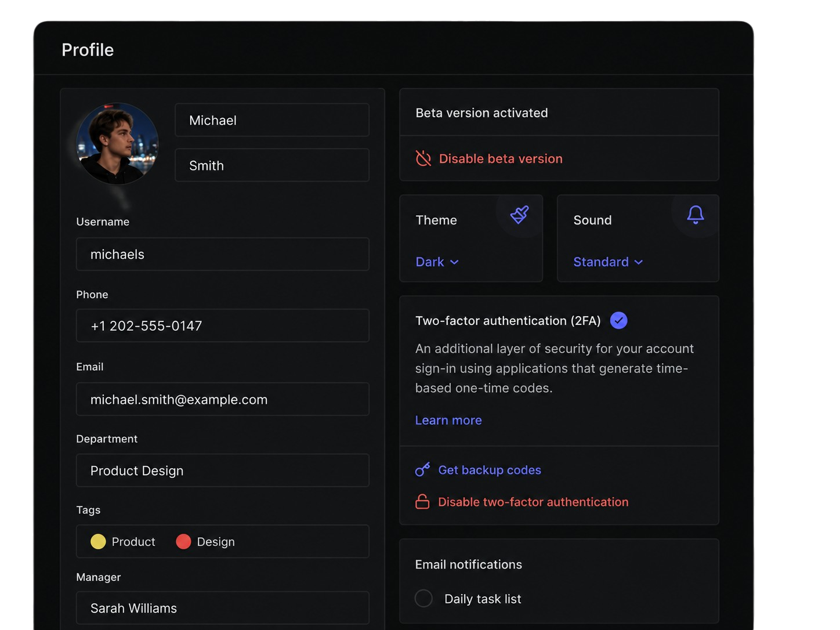Click the Product tag label
The width and height of the screenshot is (840, 630).
tap(133, 541)
